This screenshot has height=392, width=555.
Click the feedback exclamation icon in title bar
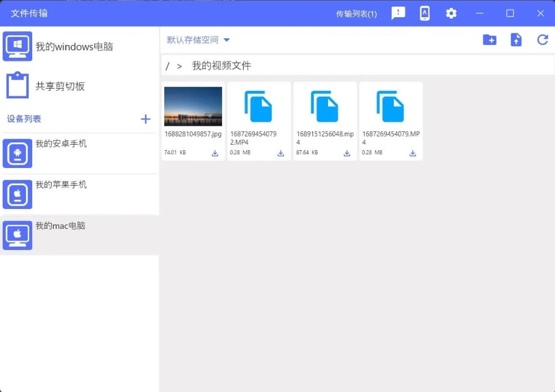tap(398, 13)
